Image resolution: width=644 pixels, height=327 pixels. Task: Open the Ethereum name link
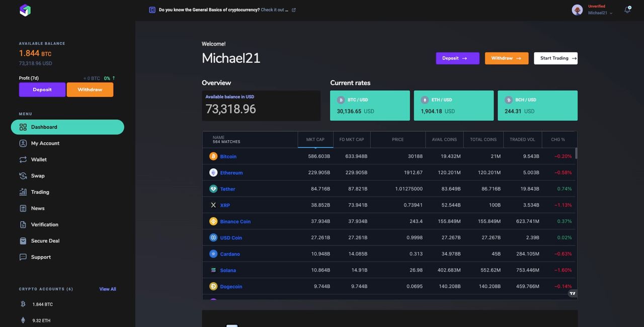[x=231, y=172]
